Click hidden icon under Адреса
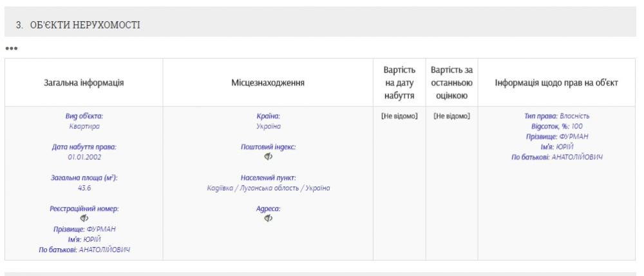644x276 pixels. coord(268,218)
